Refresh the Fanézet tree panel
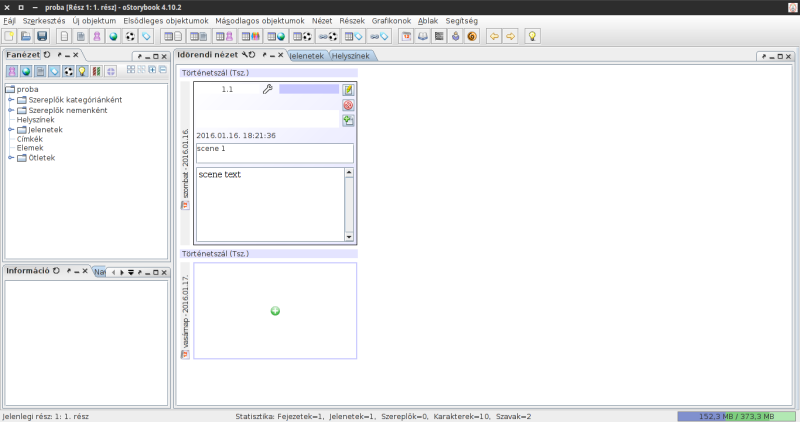The image size is (800, 422). pos(47,55)
